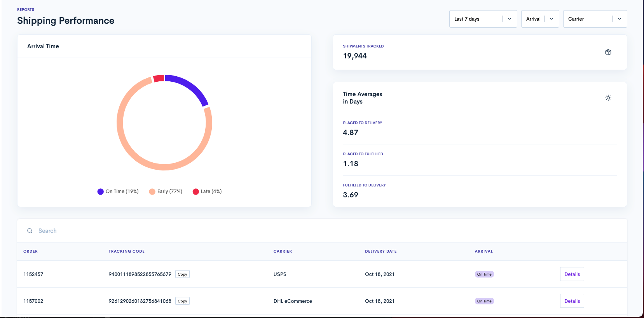Toggle the On Time legend dot
The width and height of the screenshot is (644, 318).
point(100,192)
